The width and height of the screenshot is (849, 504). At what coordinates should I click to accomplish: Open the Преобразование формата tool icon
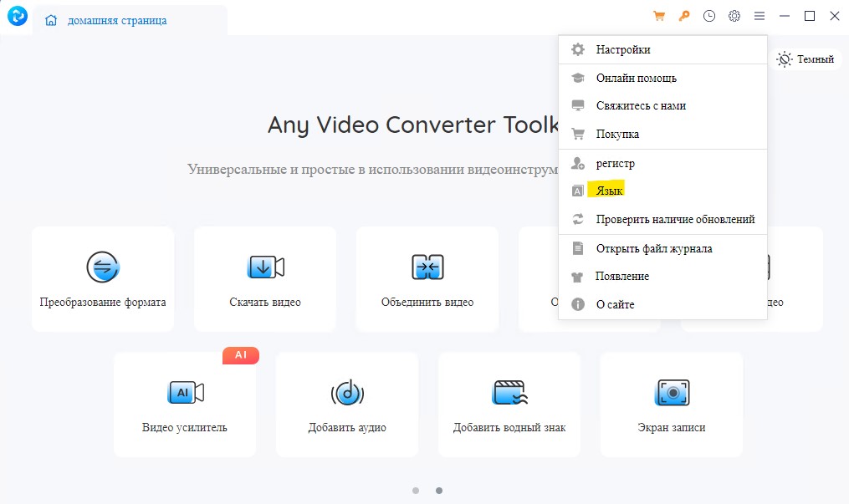[x=103, y=267]
